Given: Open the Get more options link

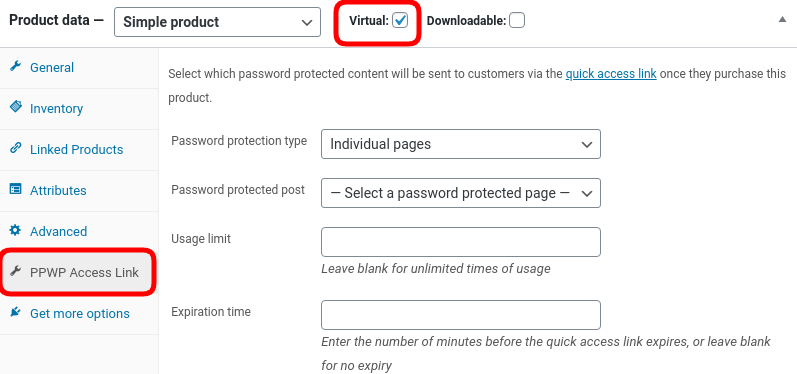Looking at the screenshot, I should coord(80,314).
